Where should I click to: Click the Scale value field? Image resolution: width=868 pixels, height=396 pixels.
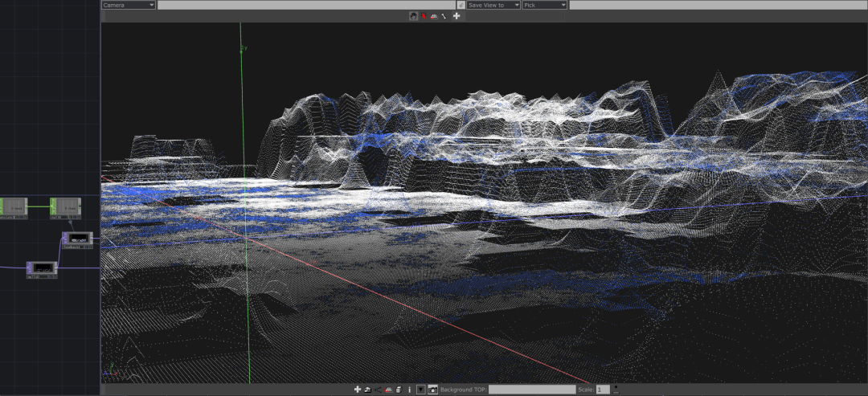pos(603,390)
